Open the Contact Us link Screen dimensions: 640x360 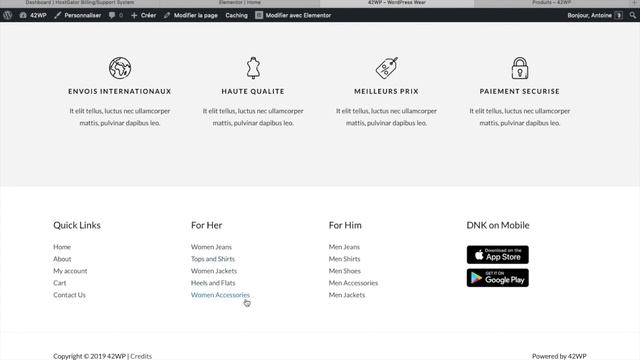pyautogui.click(x=69, y=295)
